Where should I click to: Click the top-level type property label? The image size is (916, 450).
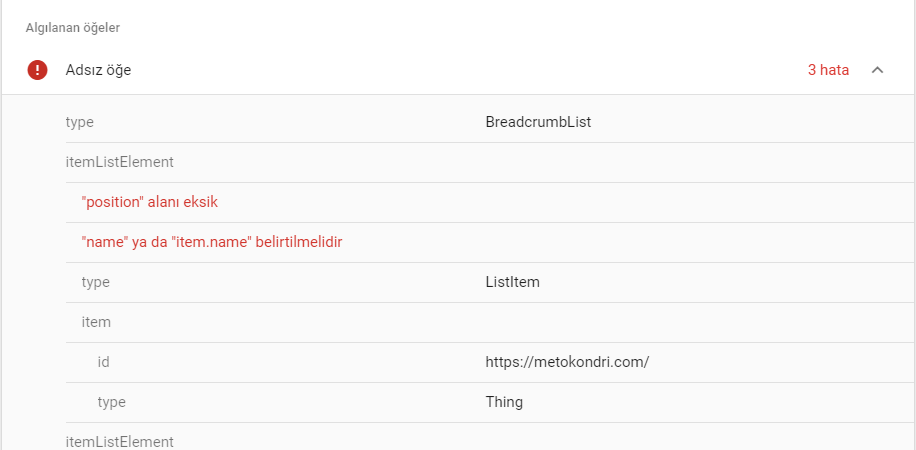click(79, 122)
